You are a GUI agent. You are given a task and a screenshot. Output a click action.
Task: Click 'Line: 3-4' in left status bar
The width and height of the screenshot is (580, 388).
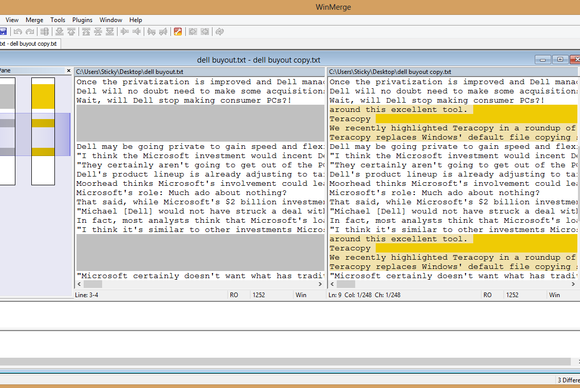click(x=87, y=295)
